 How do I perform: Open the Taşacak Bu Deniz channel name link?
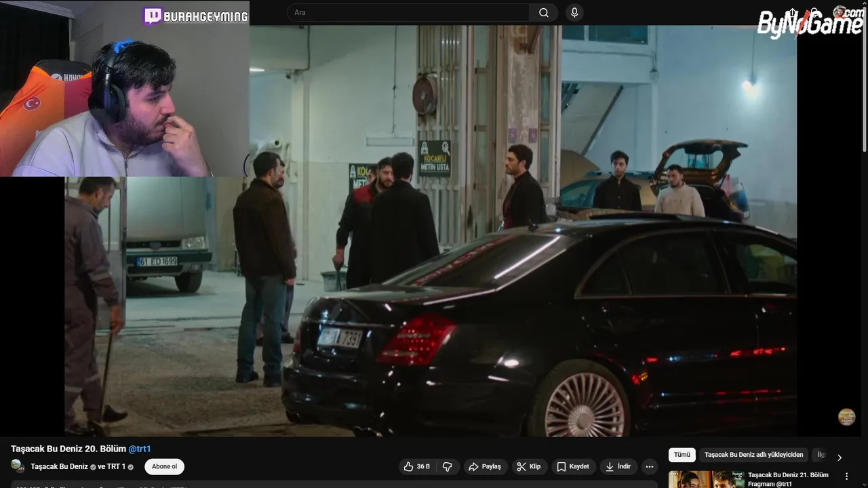click(x=59, y=467)
